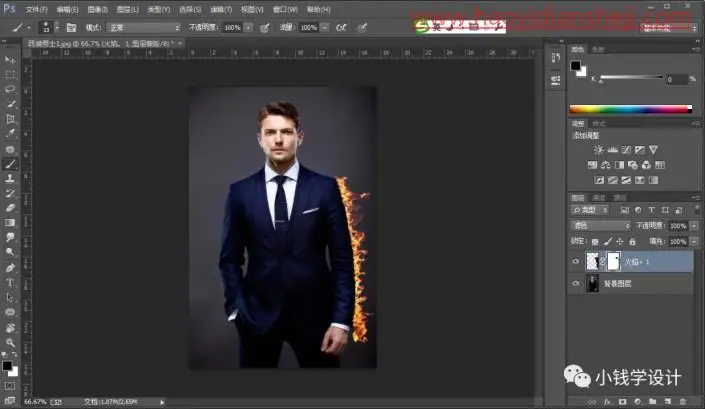This screenshot has width=705, height=409.
Task: Open the tool preset picker arrow
Action: (x=29, y=27)
